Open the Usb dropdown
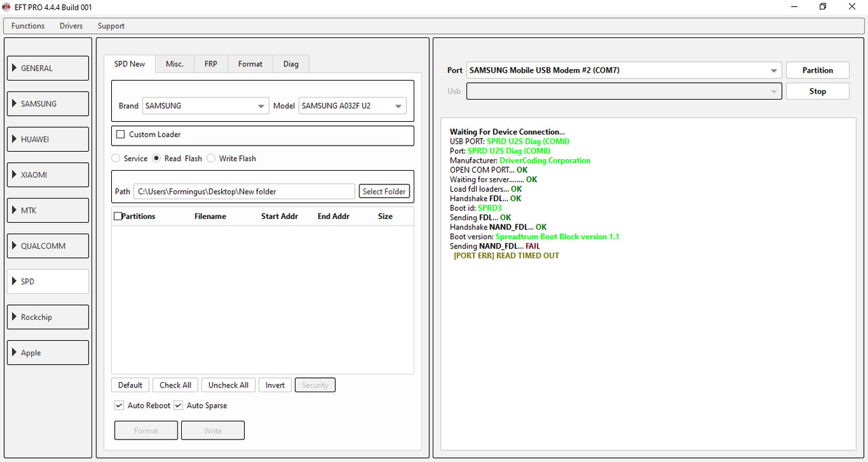This screenshot has height=462, width=868. (x=624, y=91)
